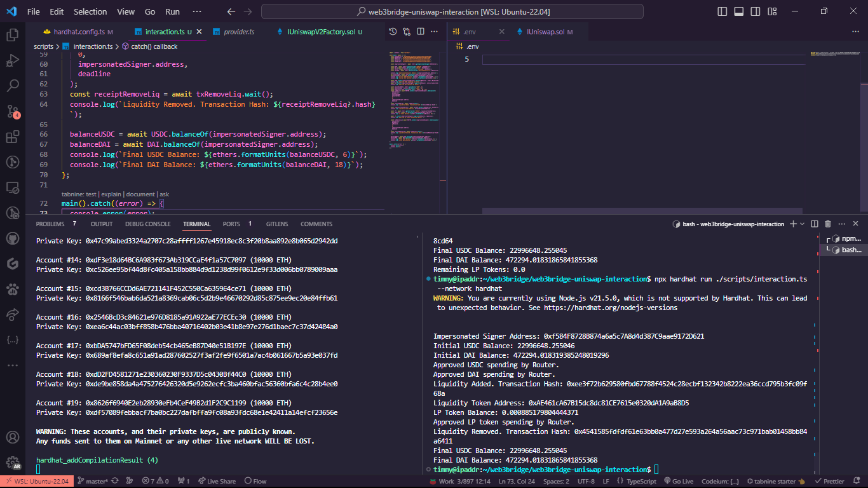Viewport: 868px width, 488px height.
Task: Click the command center search box
Action: tap(452, 11)
